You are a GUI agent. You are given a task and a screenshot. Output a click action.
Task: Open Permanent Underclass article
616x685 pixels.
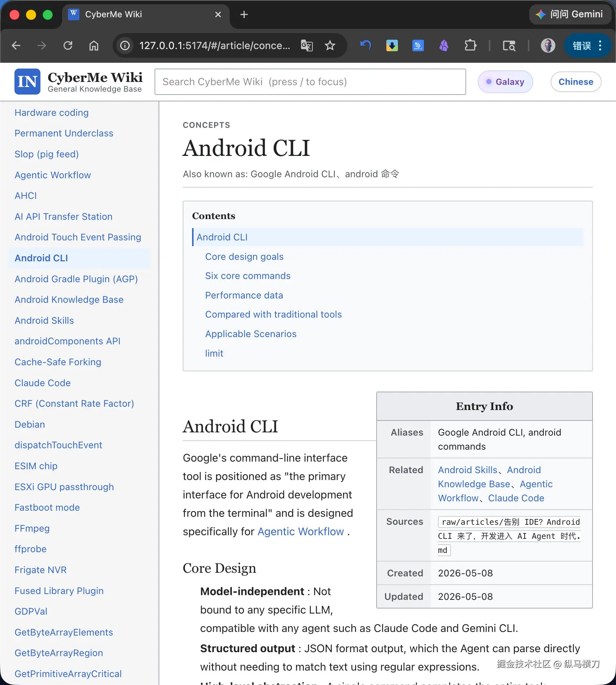pyautogui.click(x=64, y=133)
